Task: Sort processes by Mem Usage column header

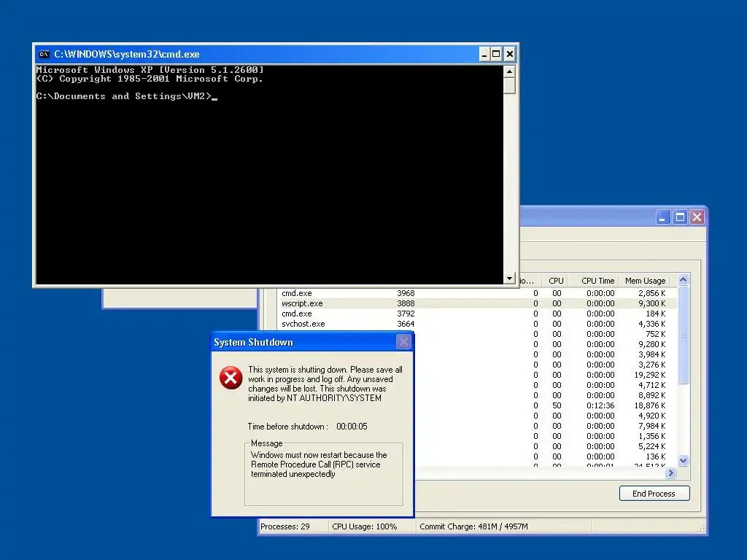Action: pyautogui.click(x=645, y=281)
